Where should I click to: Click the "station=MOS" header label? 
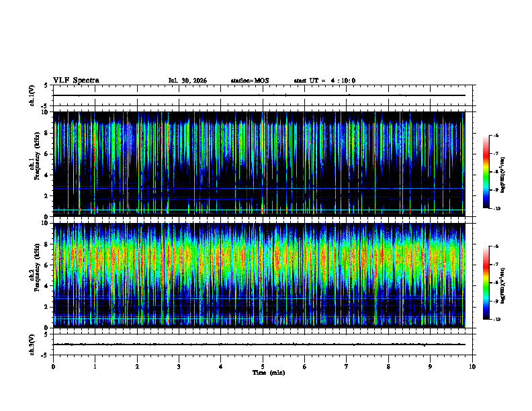tap(250, 81)
